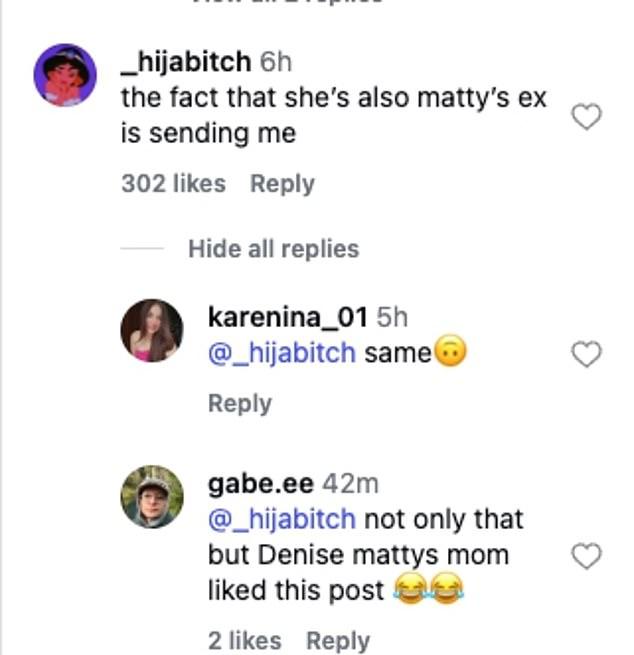Like gabe.ee's reply with its heart icon
The height and width of the screenshot is (655, 634).
pyautogui.click(x=586, y=556)
